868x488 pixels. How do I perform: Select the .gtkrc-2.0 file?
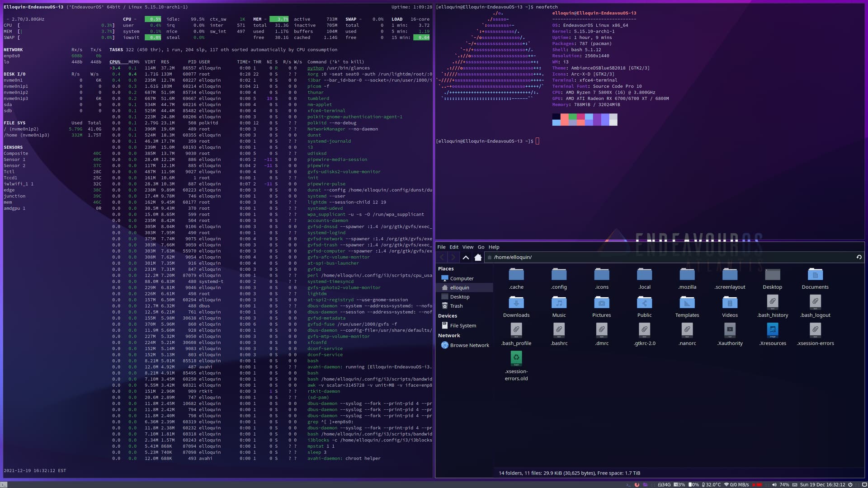click(x=644, y=334)
